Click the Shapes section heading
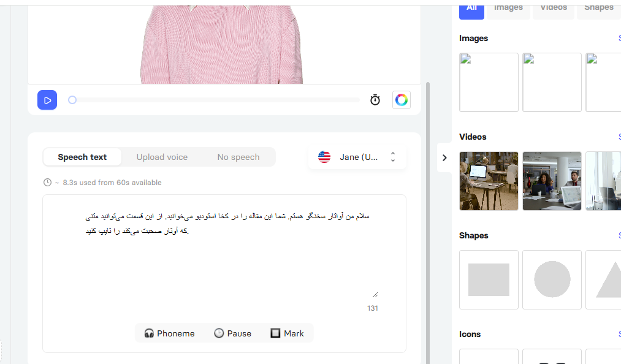The height and width of the screenshot is (364, 621). [474, 236]
